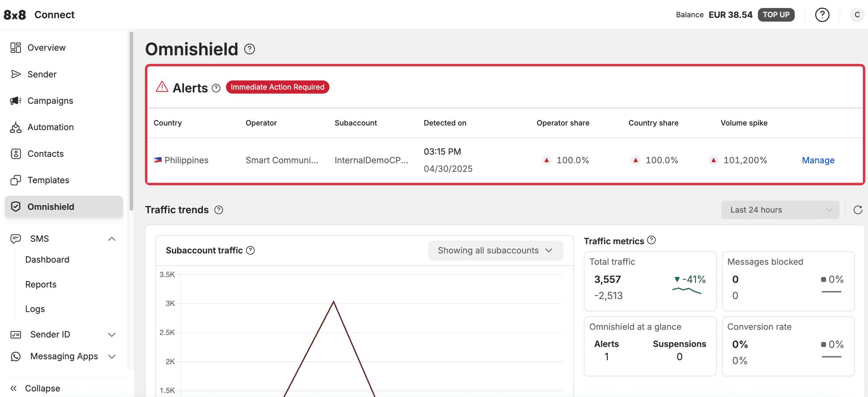The image size is (868, 397).
Task: Open the Last 24 hours time range dropdown
Action: click(780, 210)
